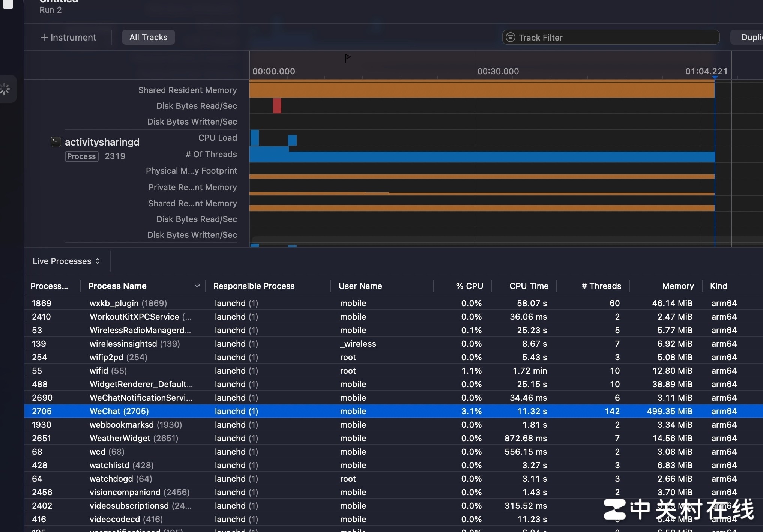
Task: Click the white stop square at top left
Action: pos(8,4)
